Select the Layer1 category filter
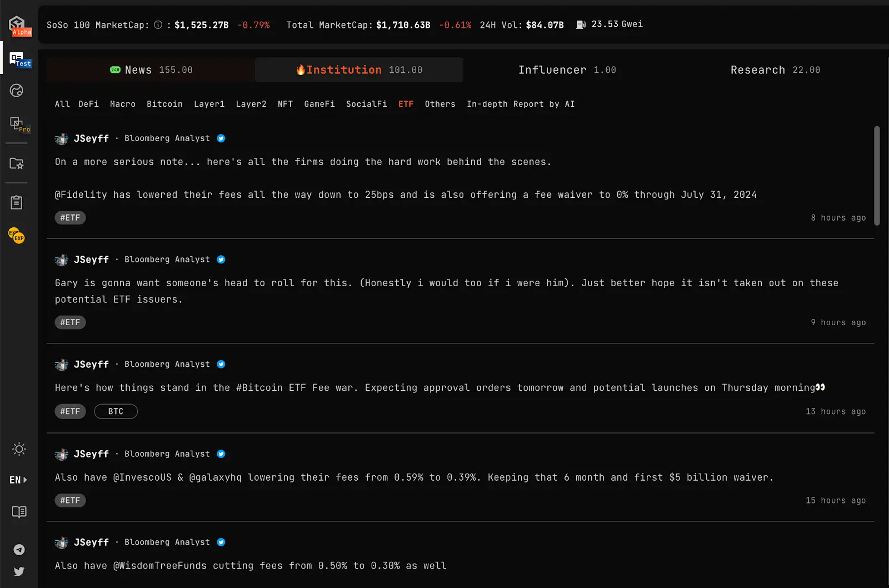 209,104
